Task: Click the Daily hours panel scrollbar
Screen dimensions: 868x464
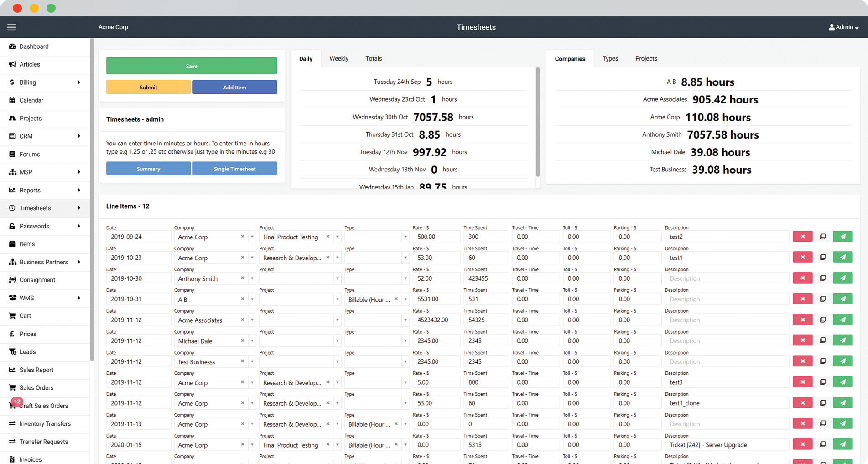Action: [538, 123]
